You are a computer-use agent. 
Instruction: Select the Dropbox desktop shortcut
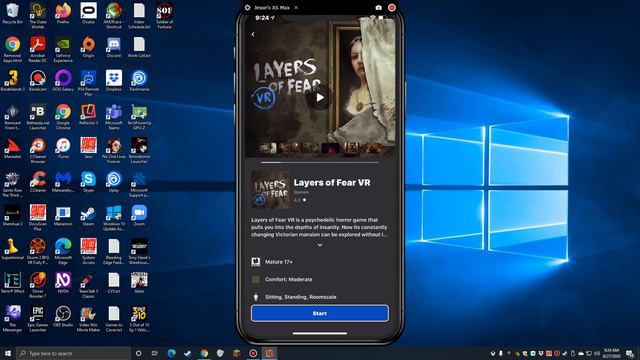click(x=113, y=81)
